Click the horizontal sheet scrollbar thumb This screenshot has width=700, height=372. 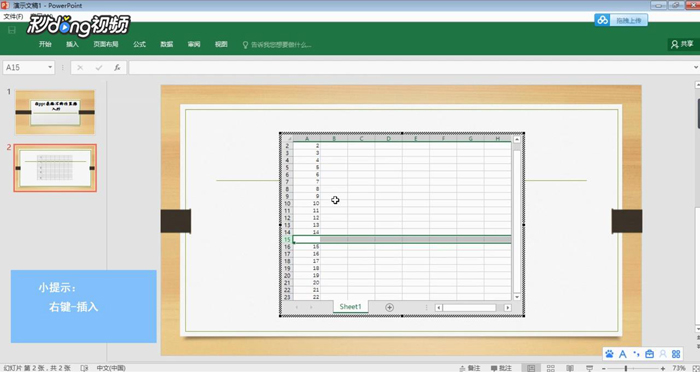[x=469, y=308]
